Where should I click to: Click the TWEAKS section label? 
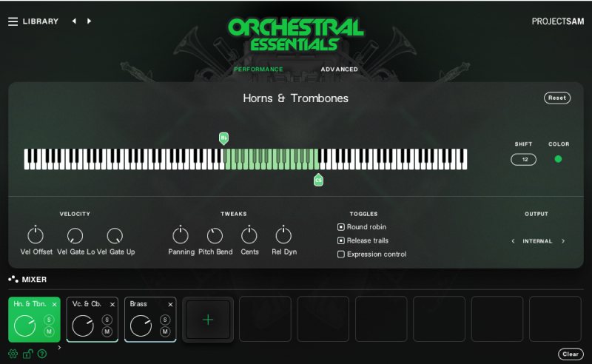click(234, 214)
